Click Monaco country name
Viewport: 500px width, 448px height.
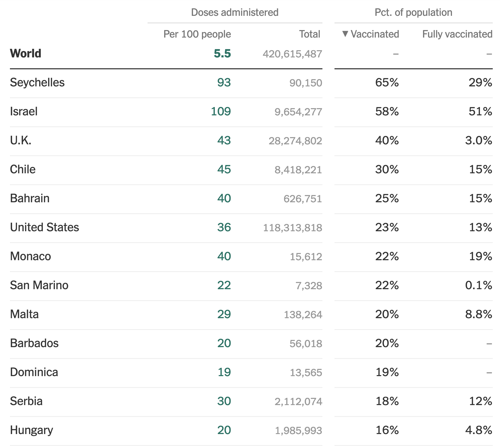pyautogui.click(x=31, y=256)
